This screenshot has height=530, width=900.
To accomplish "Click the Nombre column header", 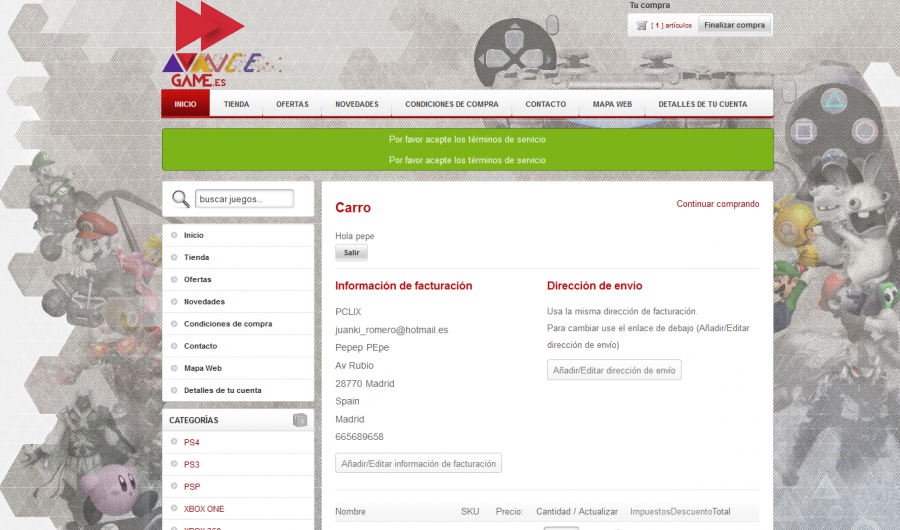I will click(x=350, y=511).
